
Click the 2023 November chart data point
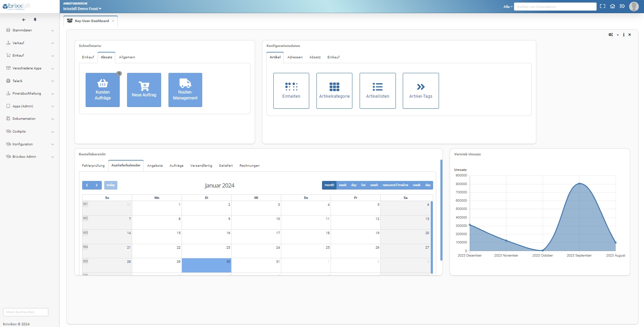506,241
